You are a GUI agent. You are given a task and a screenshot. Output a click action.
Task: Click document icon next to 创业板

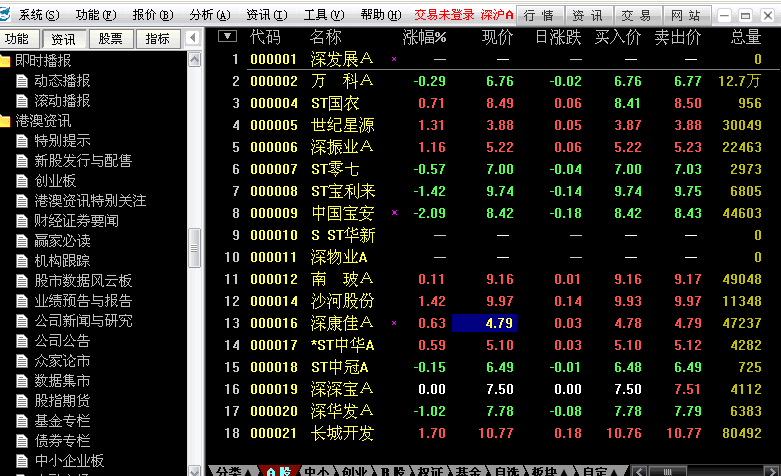point(22,181)
